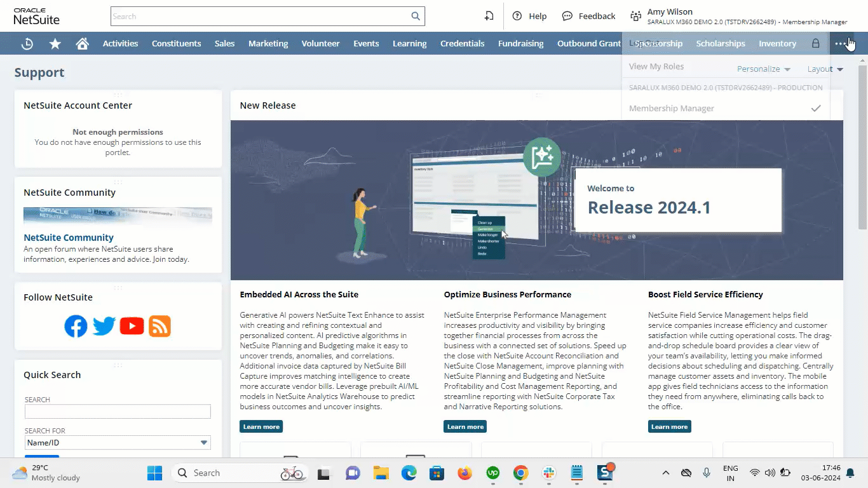
Task: Open the Facebook icon under Follow NetSuite
Action: coord(76,326)
